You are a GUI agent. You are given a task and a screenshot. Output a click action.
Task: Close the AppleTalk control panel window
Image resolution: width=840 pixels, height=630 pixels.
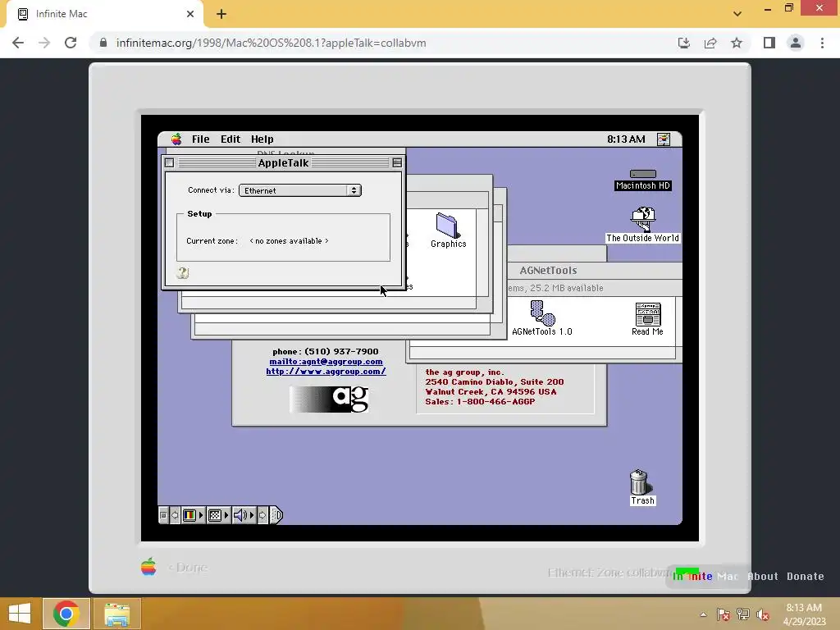point(169,163)
